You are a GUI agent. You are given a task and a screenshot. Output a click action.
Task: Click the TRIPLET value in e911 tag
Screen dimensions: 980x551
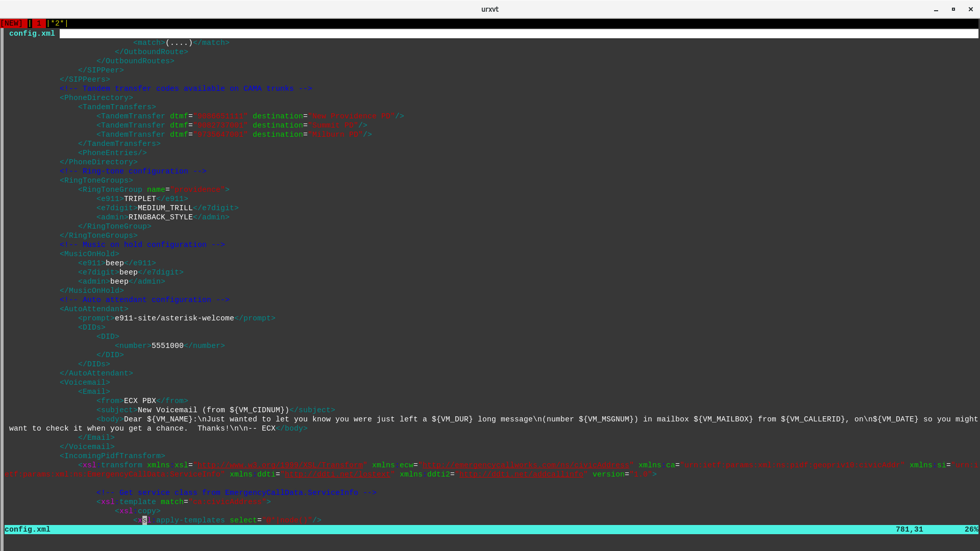point(140,199)
